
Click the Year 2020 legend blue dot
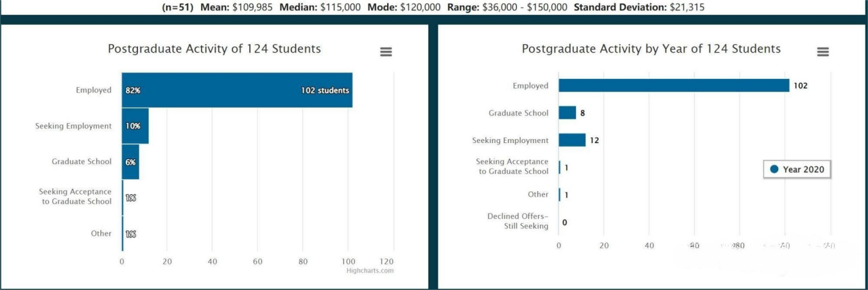pos(774,169)
